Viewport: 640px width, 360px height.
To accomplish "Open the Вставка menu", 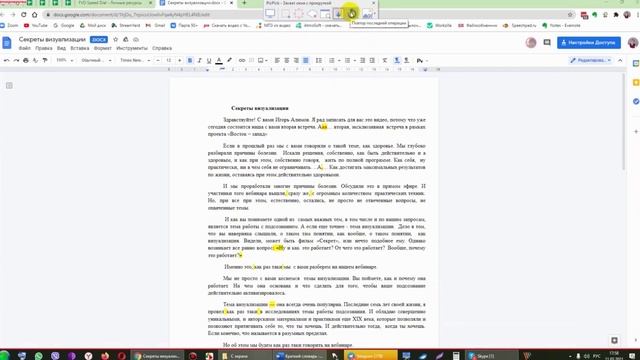I will [80, 48].
